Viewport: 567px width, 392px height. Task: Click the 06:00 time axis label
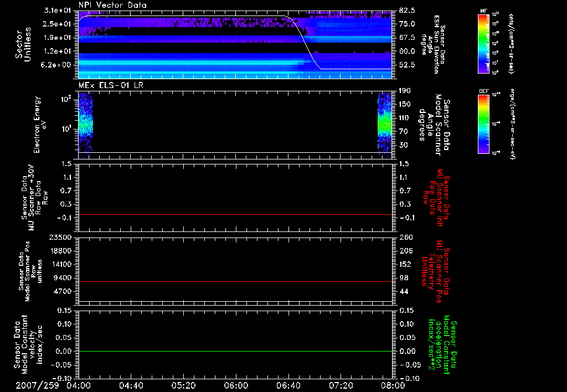click(236, 385)
